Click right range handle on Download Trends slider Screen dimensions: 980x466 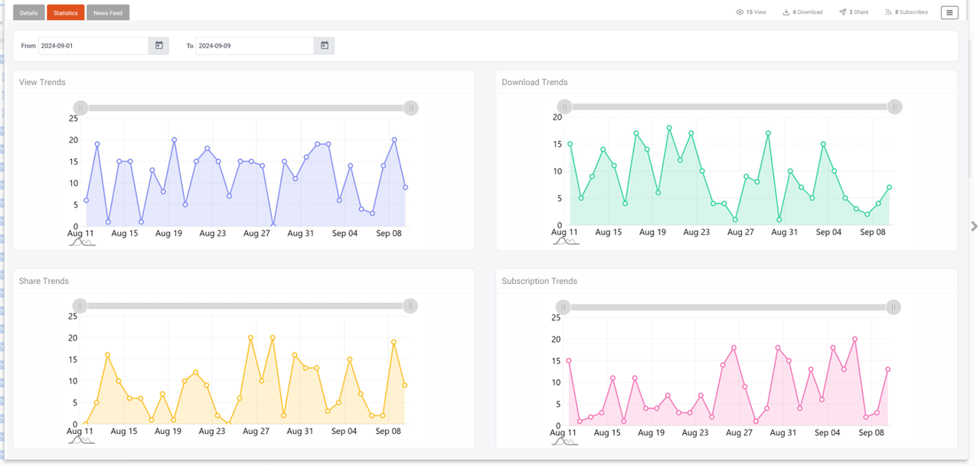tap(894, 107)
